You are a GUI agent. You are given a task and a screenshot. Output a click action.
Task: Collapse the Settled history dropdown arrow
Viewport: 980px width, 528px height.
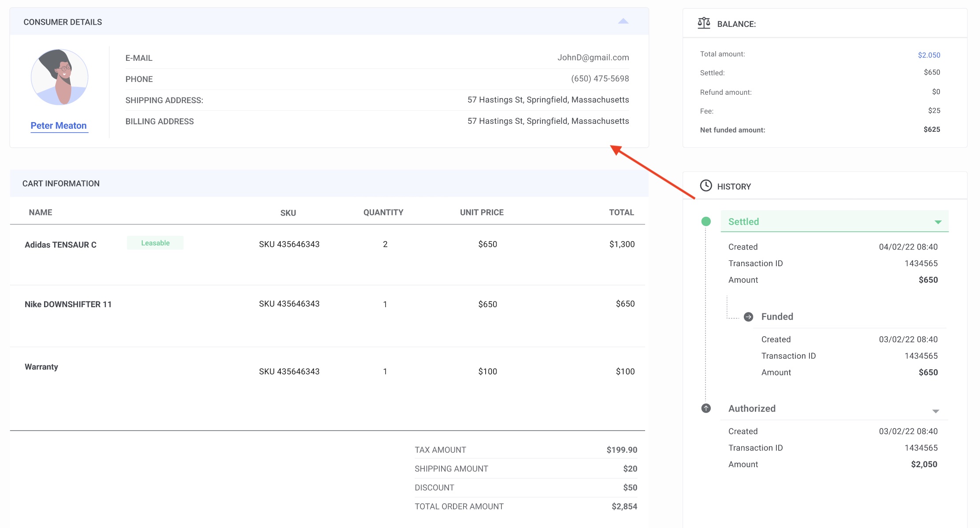pos(938,222)
